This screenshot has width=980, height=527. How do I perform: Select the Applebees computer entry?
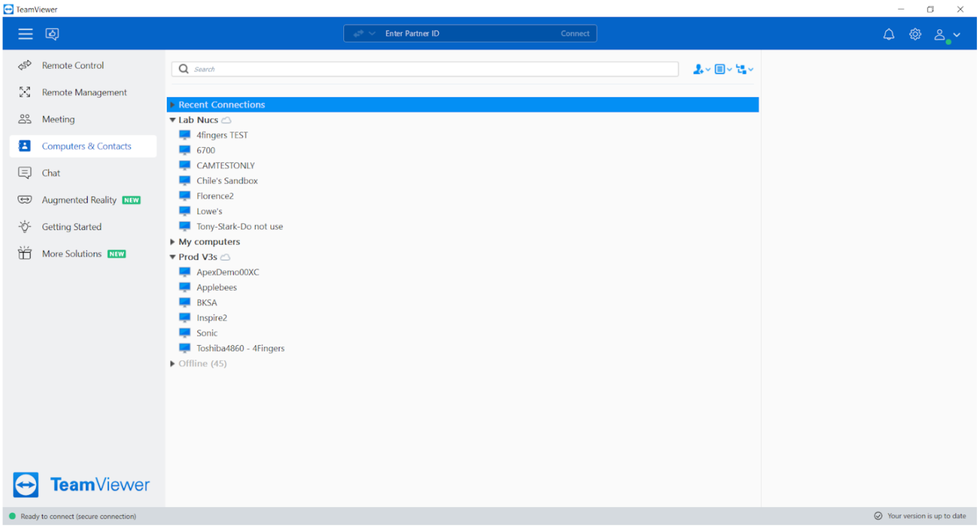tap(216, 288)
